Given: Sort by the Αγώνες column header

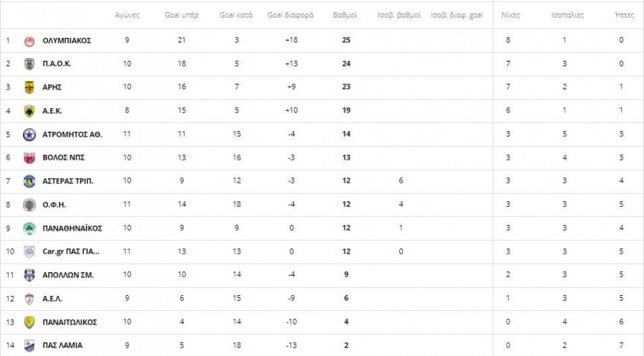Looking at the screenshot, I should point(127,15).
